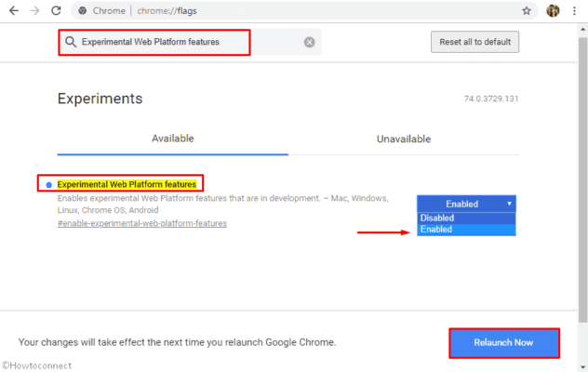The width and height of the screenshot is (588, 372).
Task: Clear the flags search with the X icon
Action: [x=310, y=42]
